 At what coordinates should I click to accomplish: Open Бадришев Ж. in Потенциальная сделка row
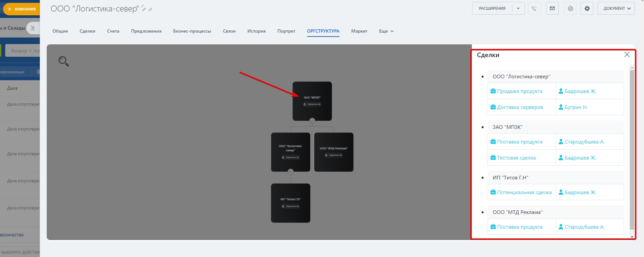(x=581, y=192)
